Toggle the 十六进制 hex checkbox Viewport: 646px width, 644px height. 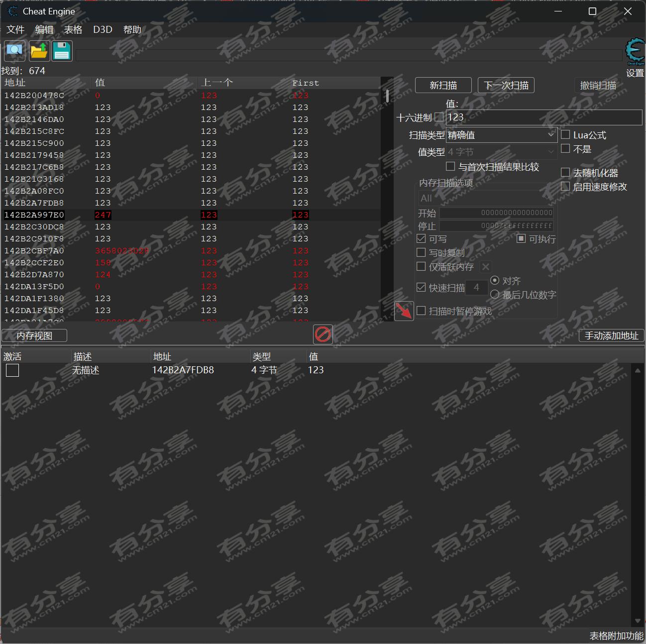pos(439,117)
